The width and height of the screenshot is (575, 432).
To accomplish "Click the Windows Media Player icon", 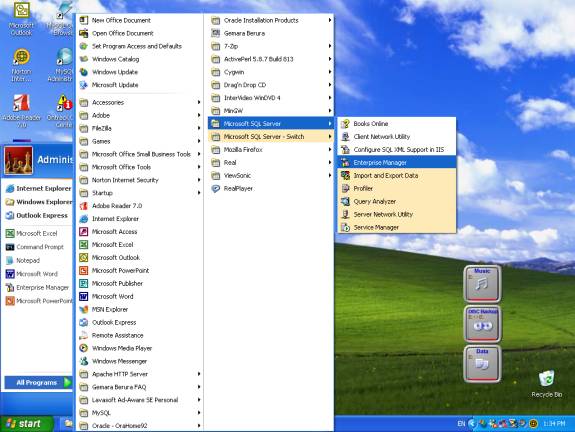I will tap(84, 348).
